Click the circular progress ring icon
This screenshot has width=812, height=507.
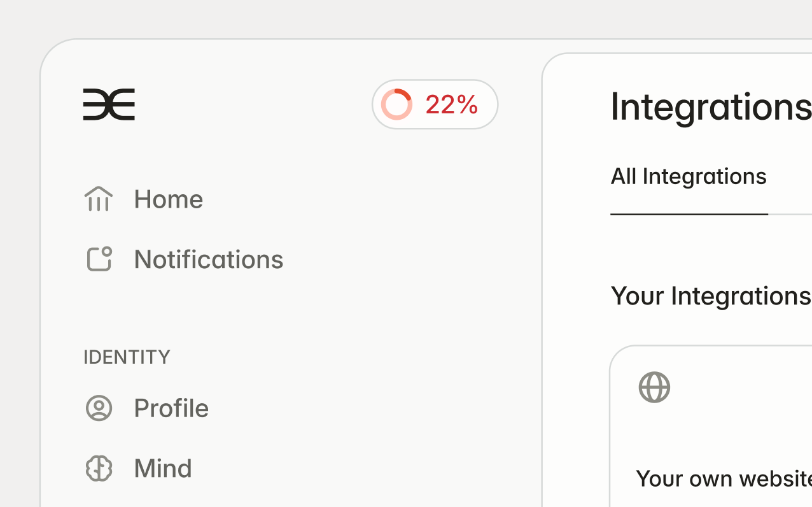[396, 104]
